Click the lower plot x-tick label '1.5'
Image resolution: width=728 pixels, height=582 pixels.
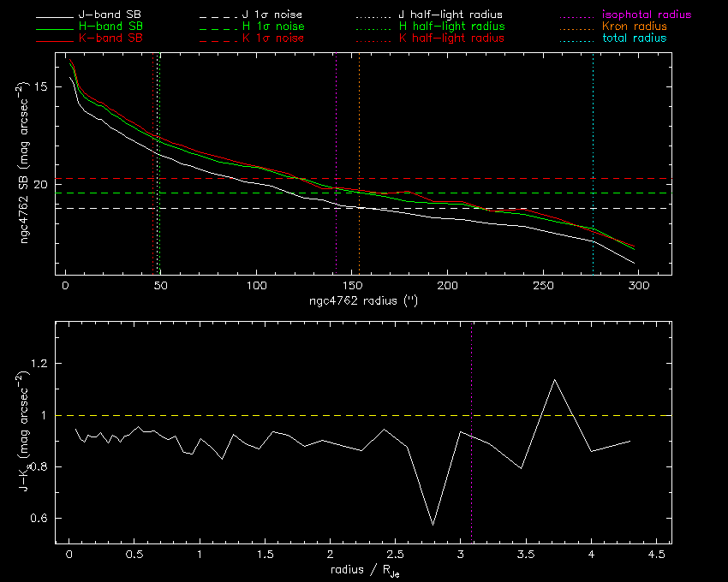[265, 554]
